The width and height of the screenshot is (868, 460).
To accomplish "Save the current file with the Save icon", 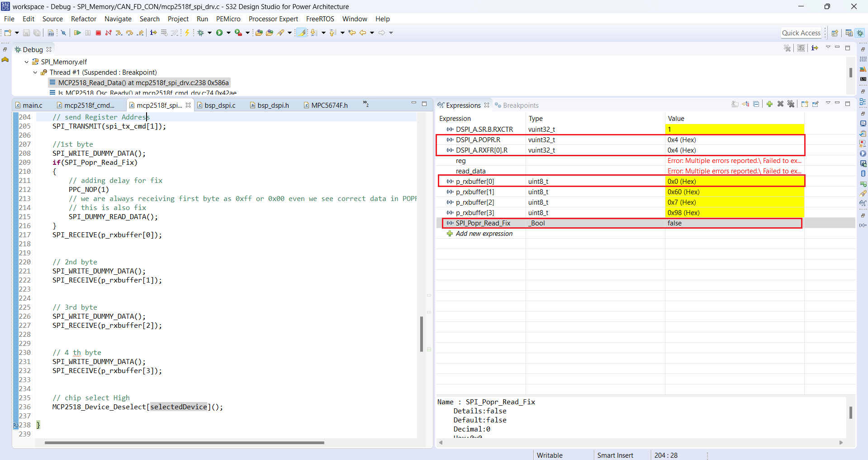I will coord(26,32).
